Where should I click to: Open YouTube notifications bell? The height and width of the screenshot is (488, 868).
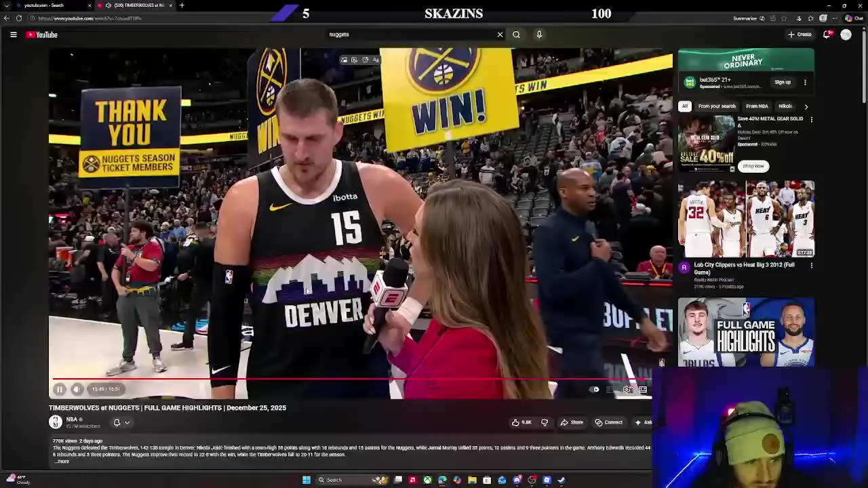point(827,35)
